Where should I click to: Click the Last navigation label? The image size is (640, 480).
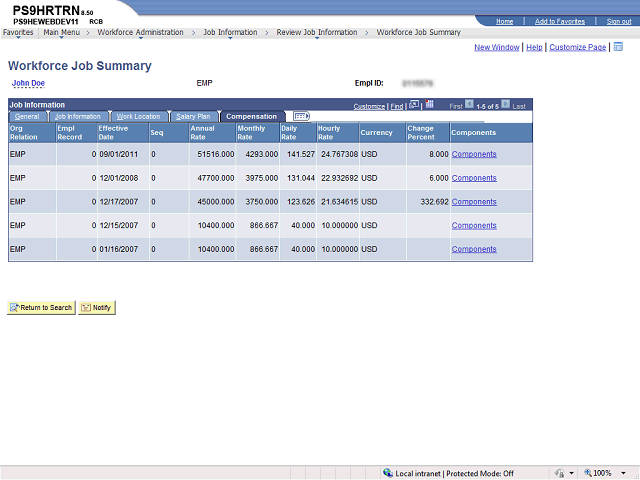(519, 107)
